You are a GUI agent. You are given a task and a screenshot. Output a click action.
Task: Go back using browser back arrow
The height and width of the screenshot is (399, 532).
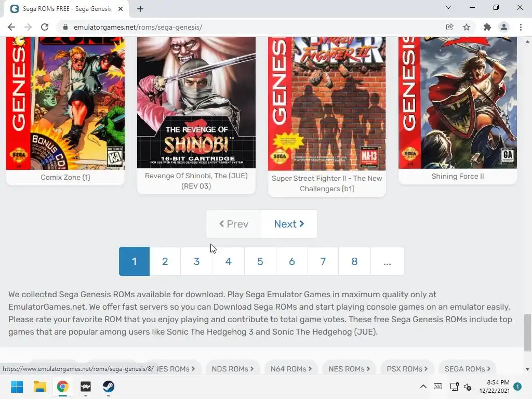(x=11, y=27)
